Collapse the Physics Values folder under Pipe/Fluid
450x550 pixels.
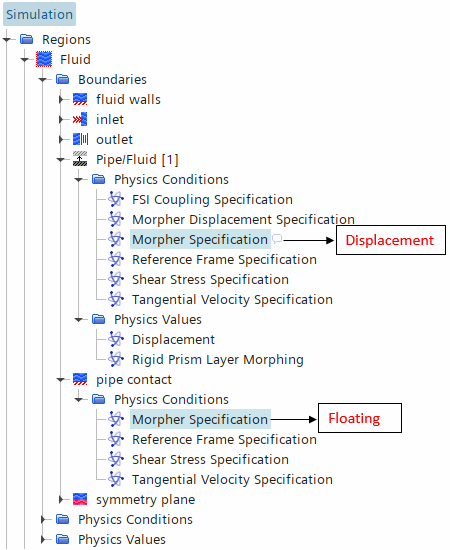79,320
